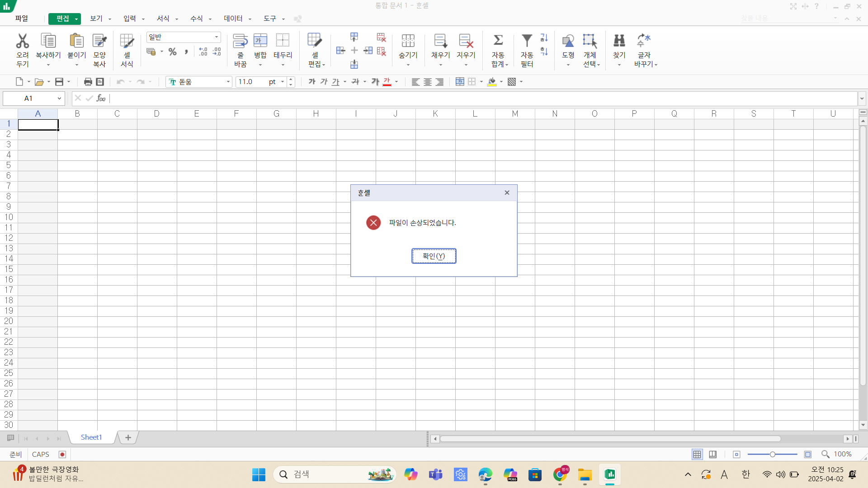Viewport: 868px width, 488px height.
Task: Open the 파일 menu
Action: (x=22, y=19)
